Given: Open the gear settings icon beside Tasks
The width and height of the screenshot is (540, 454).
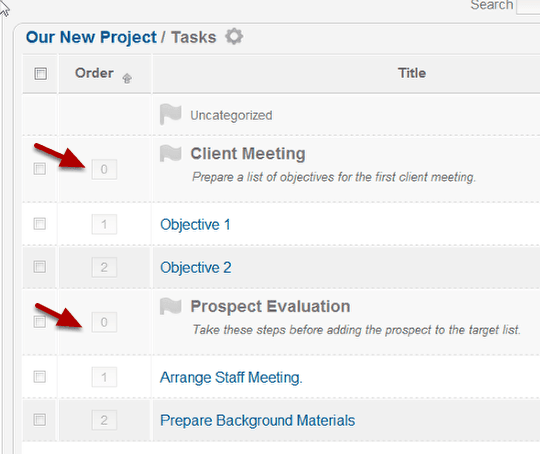Looking at the screenshot, I should (x=234, y=37).
